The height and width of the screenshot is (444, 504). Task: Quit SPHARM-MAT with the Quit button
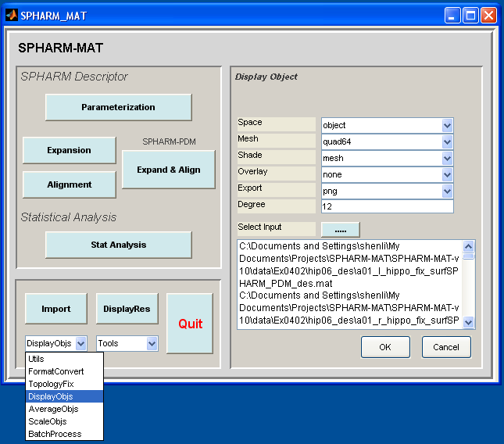click(x=190, y=324)
